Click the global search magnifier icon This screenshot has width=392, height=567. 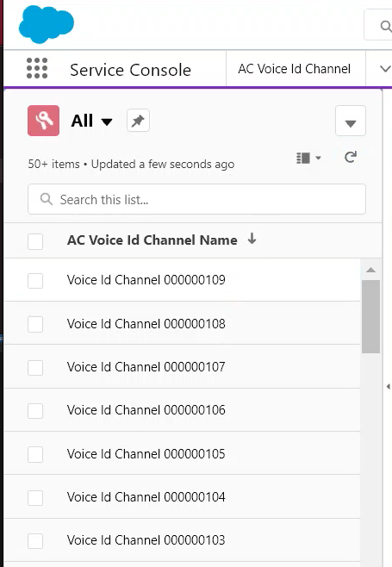386,26
